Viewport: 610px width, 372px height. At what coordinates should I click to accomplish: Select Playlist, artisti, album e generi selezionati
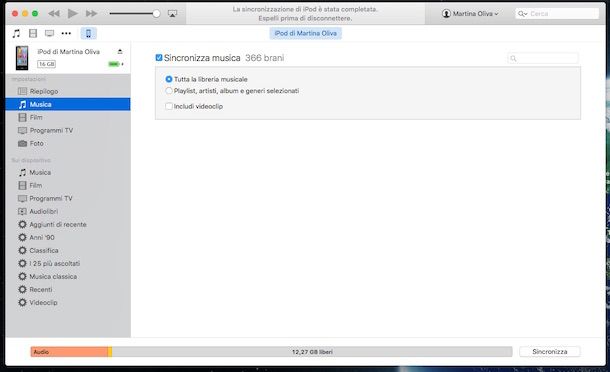coord(169,91)
